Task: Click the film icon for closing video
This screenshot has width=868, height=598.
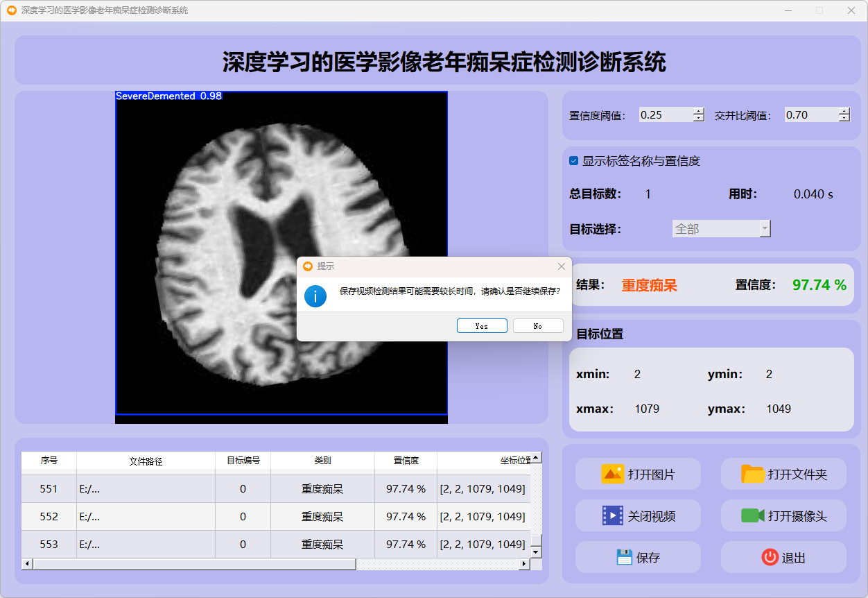Action: (613, 516)
